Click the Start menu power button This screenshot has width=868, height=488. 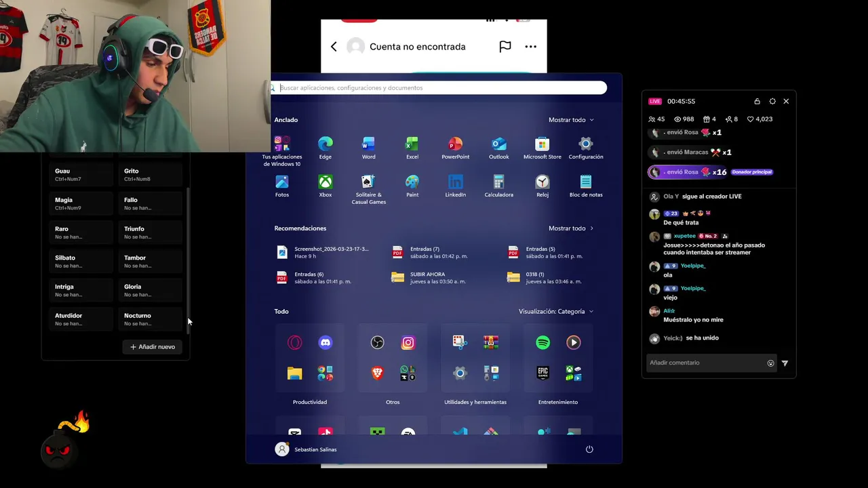589,449
